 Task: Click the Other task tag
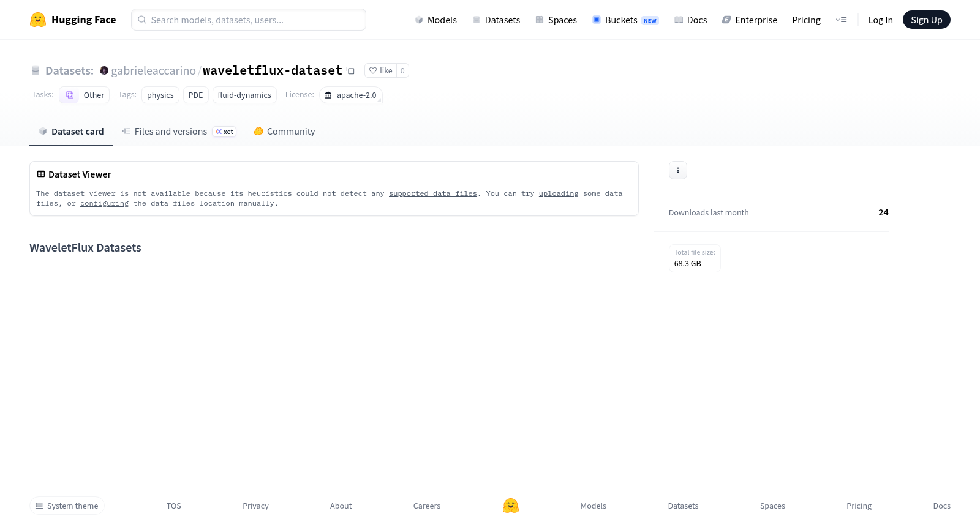(85, 95)
